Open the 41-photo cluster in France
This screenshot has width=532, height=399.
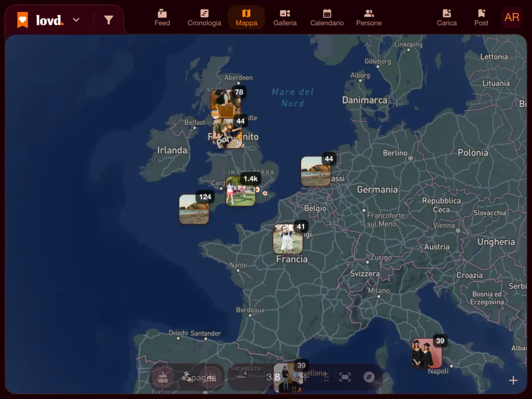point(288,239)
